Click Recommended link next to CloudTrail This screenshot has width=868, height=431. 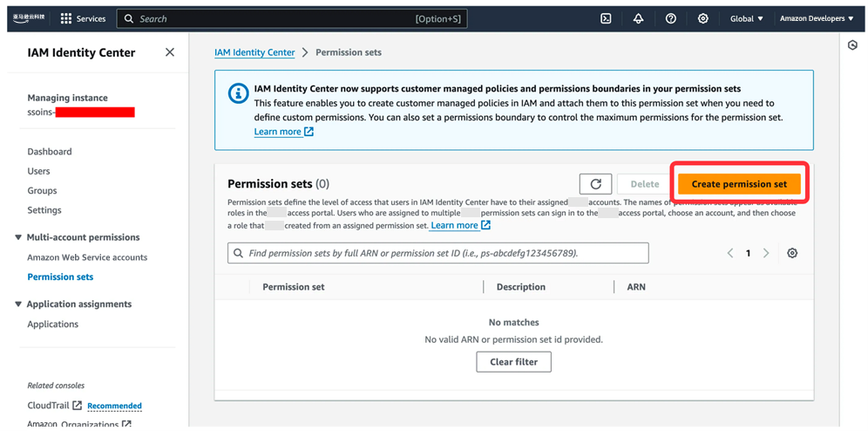click(114, 406)
